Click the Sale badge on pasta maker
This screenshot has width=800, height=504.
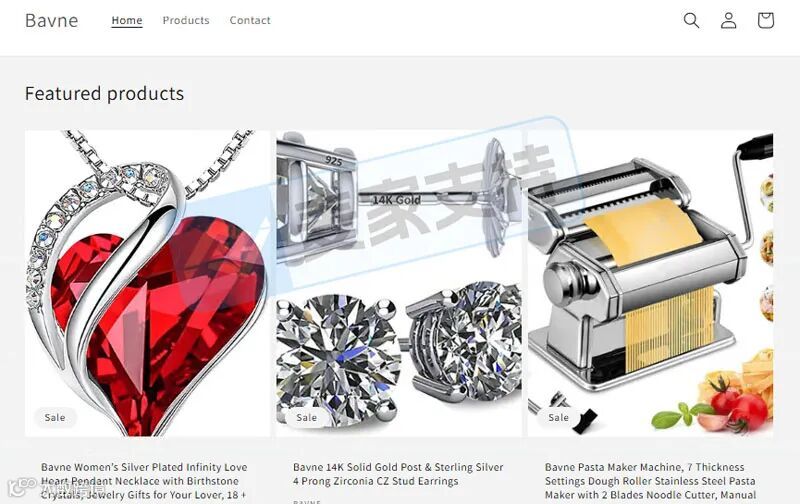(558, 417)
